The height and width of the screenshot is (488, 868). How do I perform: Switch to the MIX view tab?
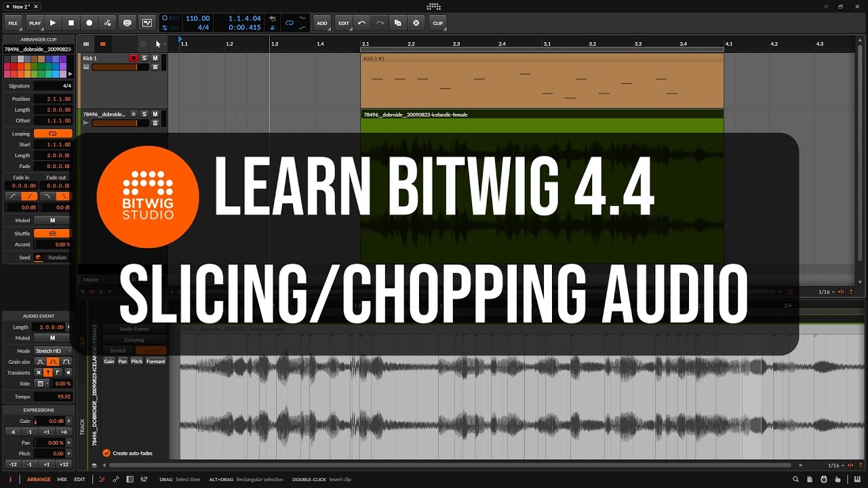tap(62, 479)
